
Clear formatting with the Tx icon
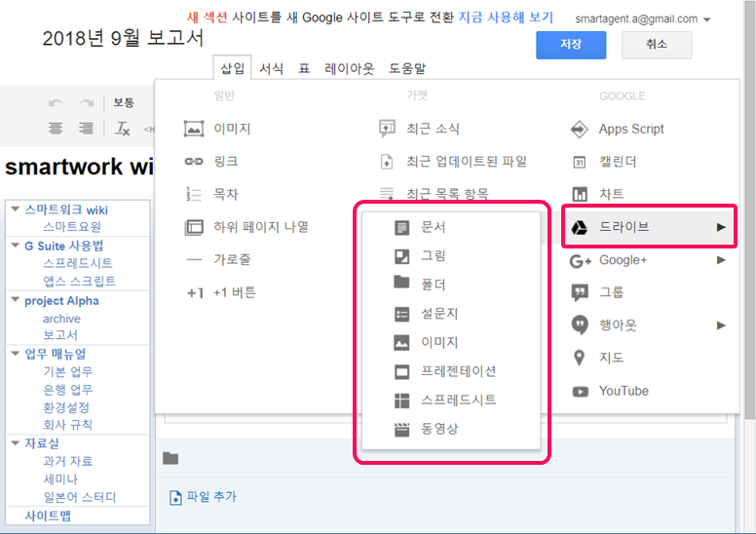[123, 129]
